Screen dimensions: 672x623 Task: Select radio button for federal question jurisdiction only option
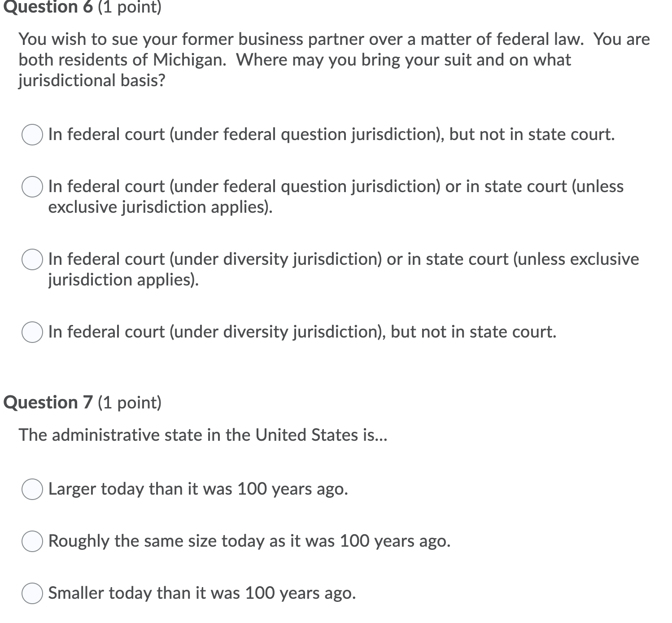coord(31,134)
